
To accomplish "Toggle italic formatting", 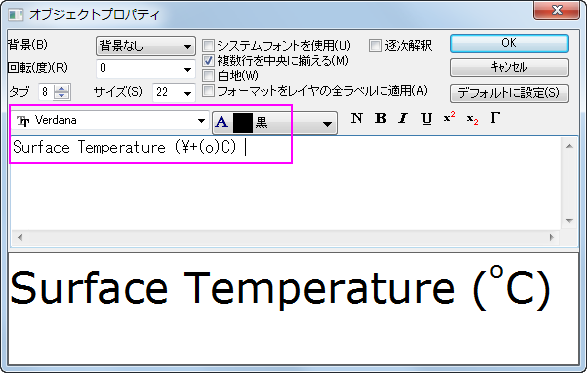I will point(403,118).
